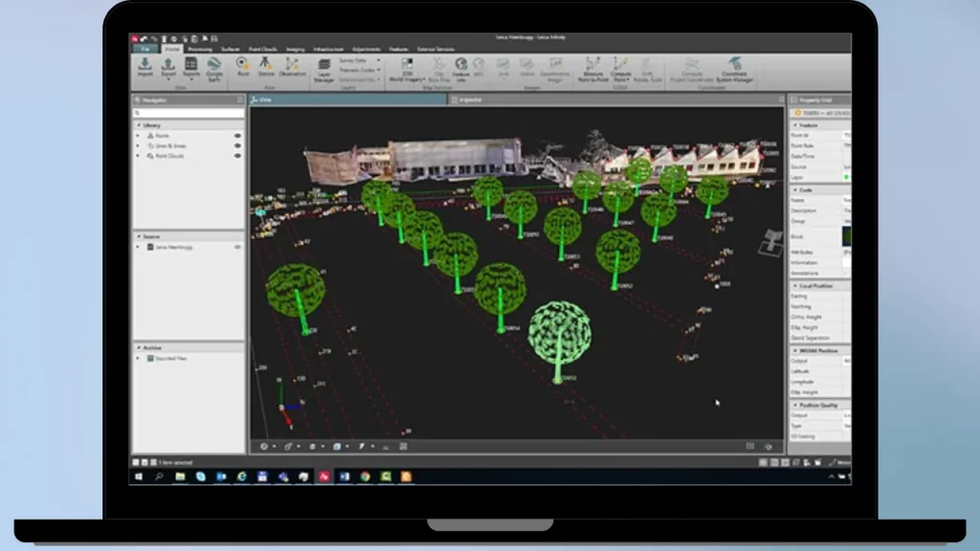980x551 pixels.
Task: Click the Navigator search field
Action: [x=189, y=113]
